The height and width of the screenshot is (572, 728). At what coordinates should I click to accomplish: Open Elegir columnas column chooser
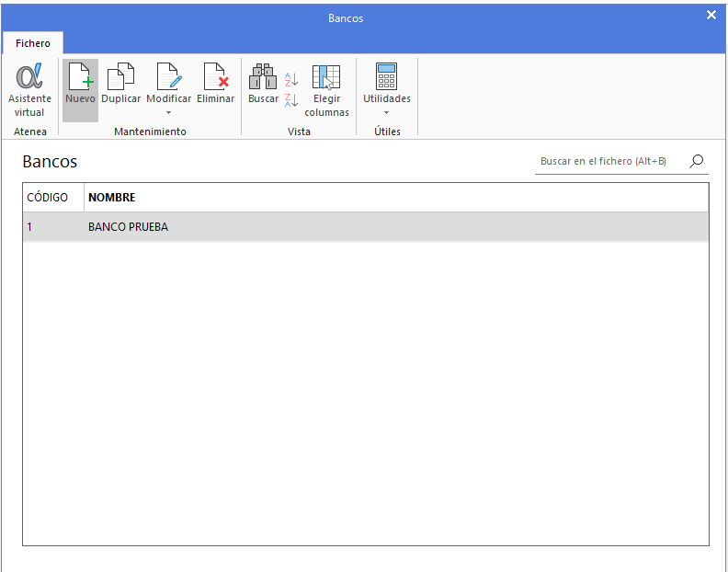(326, 90)
